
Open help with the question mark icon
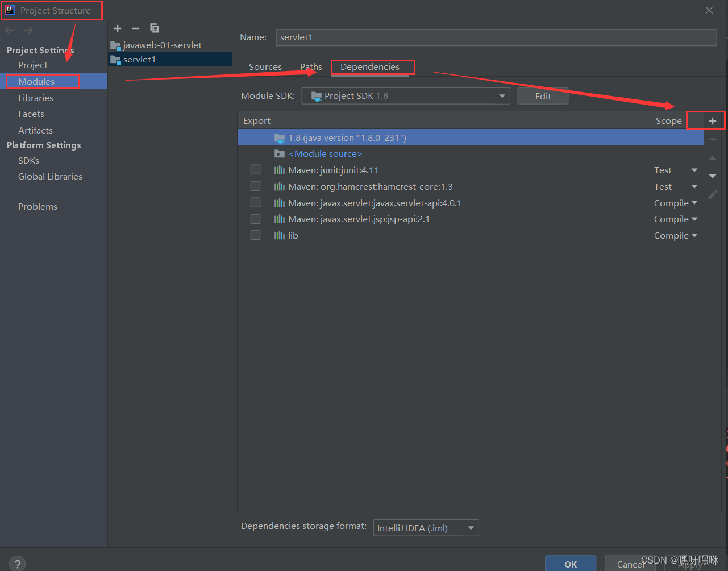(17, 563)
